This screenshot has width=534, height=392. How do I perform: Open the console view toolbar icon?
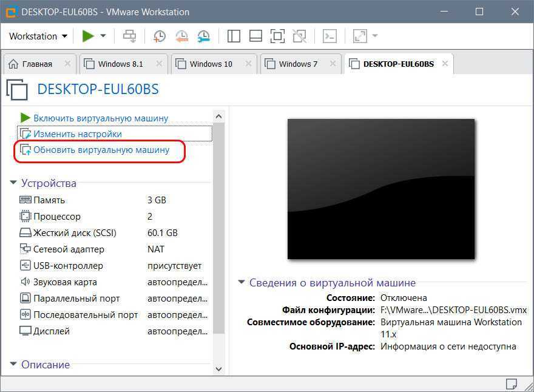(x=329, y=36)
